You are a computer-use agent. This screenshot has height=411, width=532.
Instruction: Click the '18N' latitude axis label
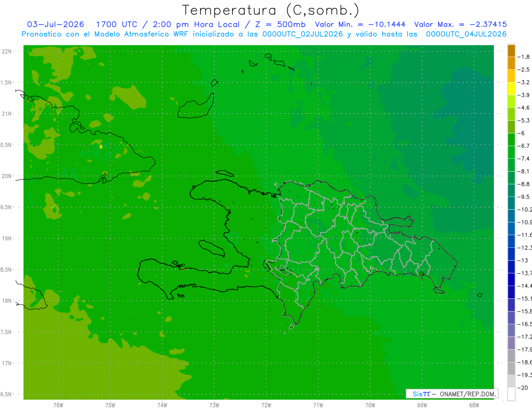[x=7, y=301]
